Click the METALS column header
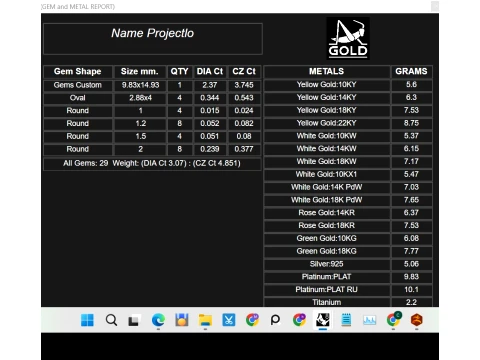 click(x=327, y=71)
